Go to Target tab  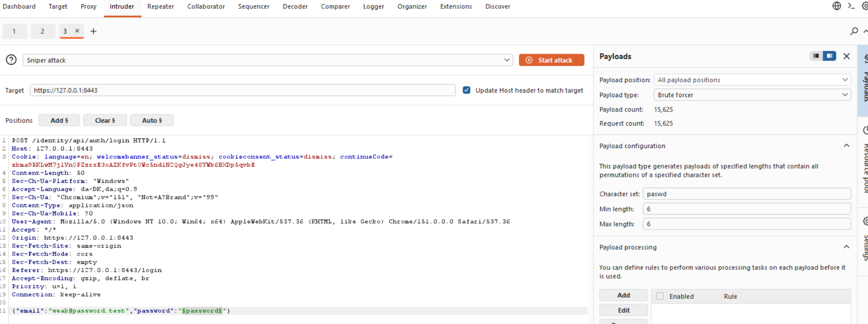click(x=58, y=6)
